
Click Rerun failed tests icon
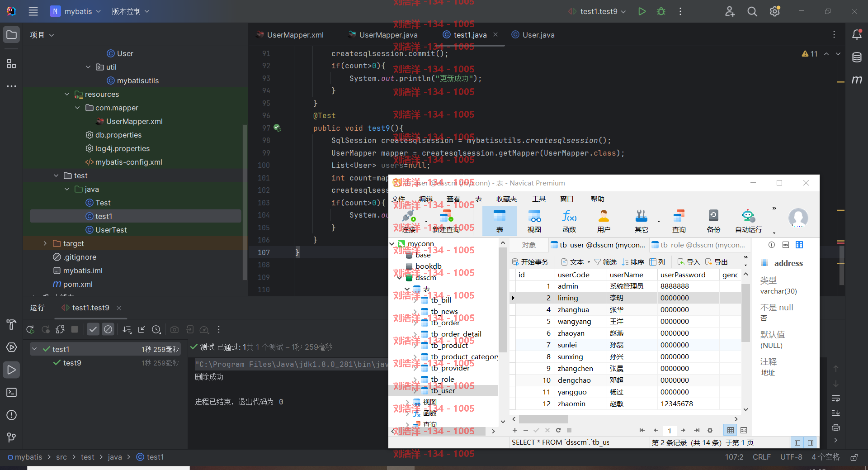pos(46,329)
